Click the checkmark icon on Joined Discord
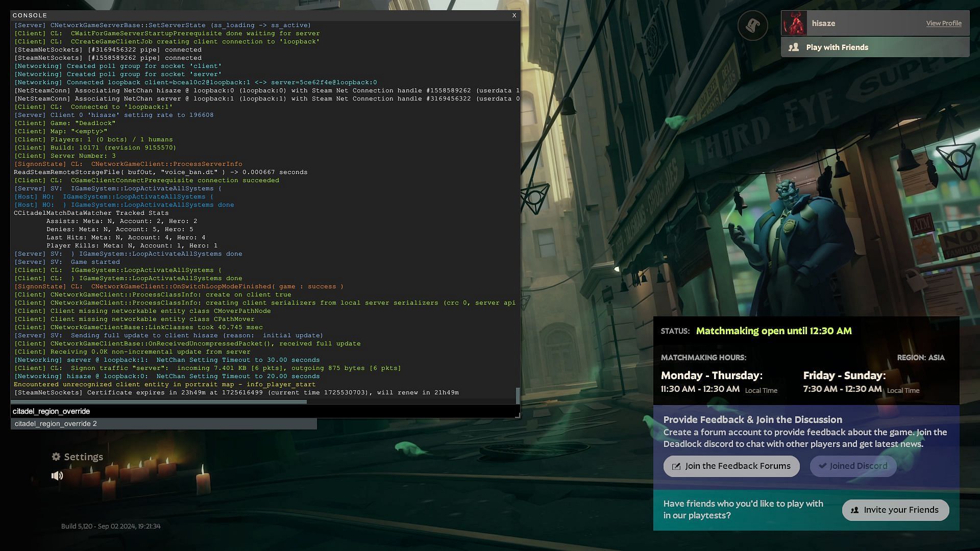The height and width of the screenshot is (551, 980). pyautogui.click(x=822, y=466)
